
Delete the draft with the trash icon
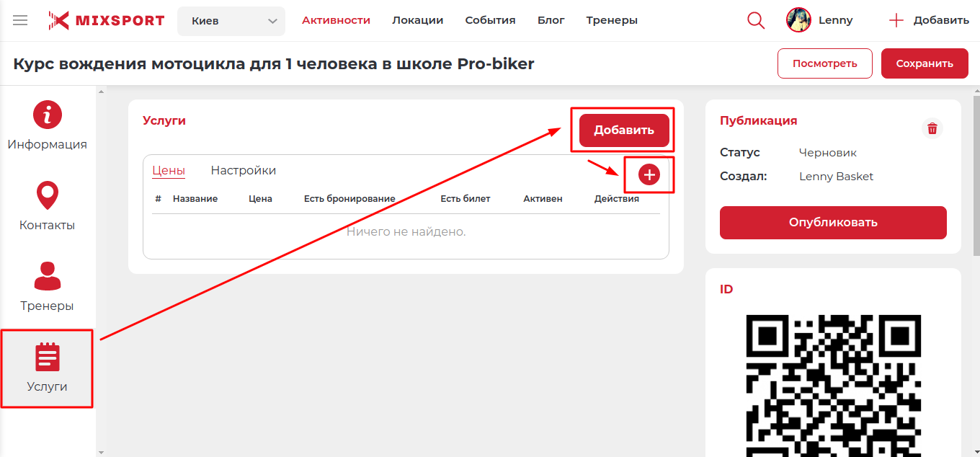pos(932,128)
